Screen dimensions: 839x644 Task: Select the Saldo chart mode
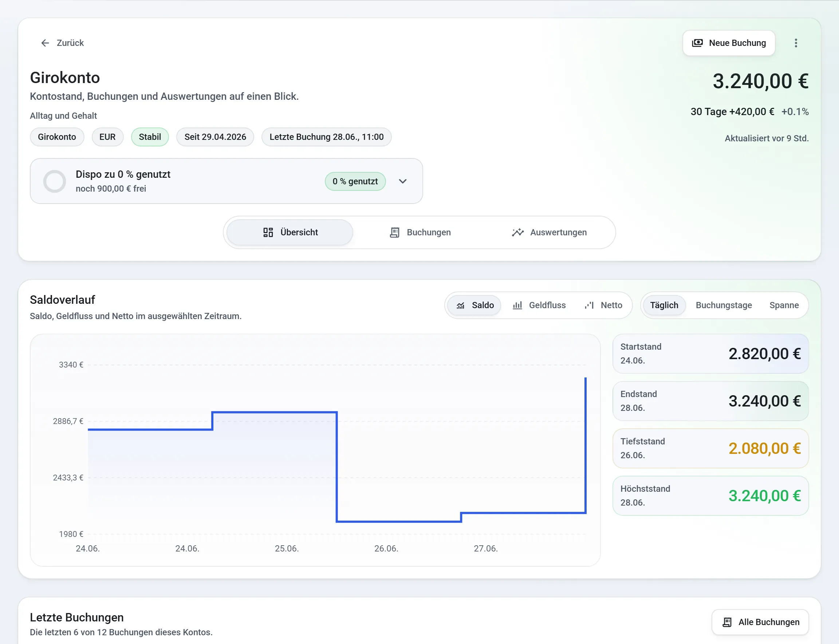coord(474,305)
